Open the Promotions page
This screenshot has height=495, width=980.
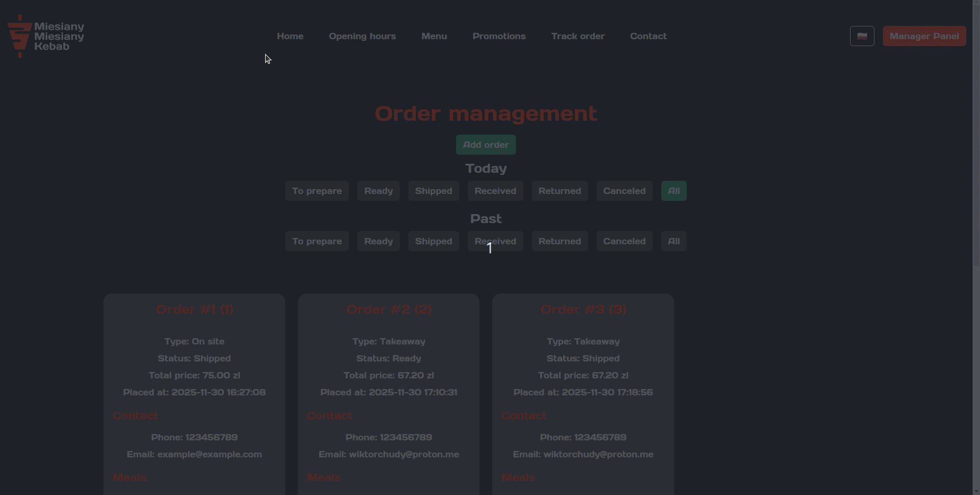pos(499,36)
